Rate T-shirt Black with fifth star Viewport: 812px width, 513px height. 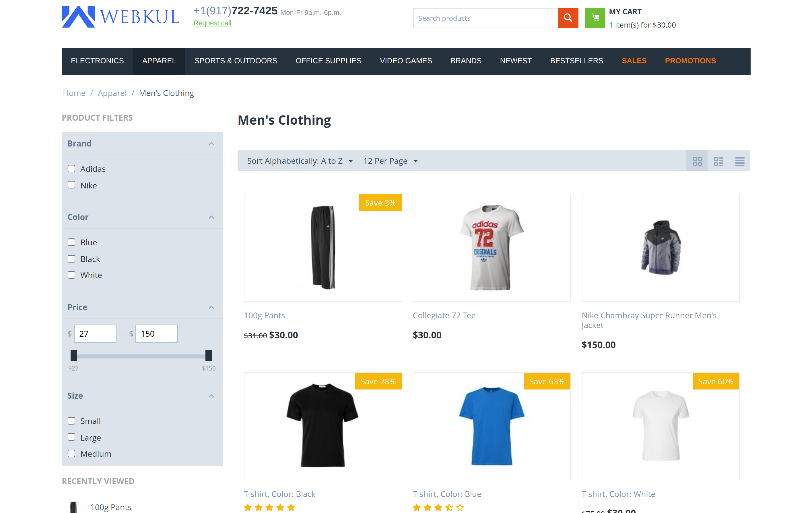(x=292, y=507)
